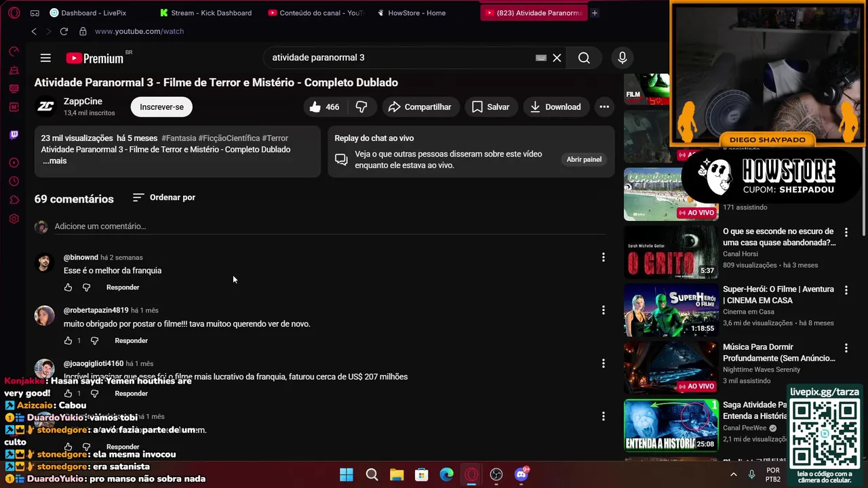This screenshot has height=488, width=868.
Task: Save the video with Salvar button
Action: pyautogui.click(x=490, y=106)
